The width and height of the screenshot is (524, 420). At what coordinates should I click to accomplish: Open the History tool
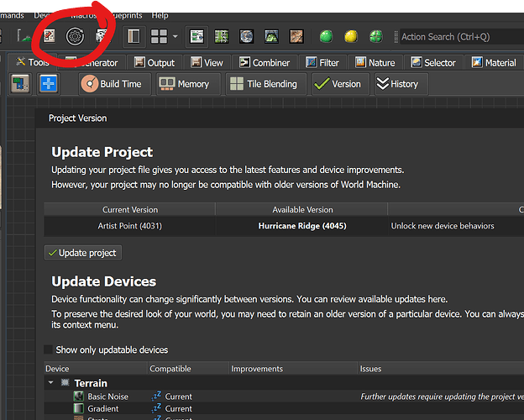point(401,84)
